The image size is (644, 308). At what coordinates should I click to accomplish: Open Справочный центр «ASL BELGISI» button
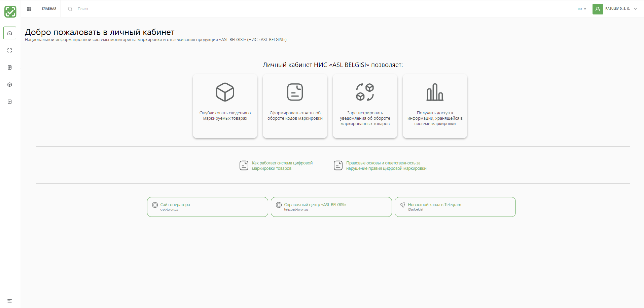pos(331,207)
